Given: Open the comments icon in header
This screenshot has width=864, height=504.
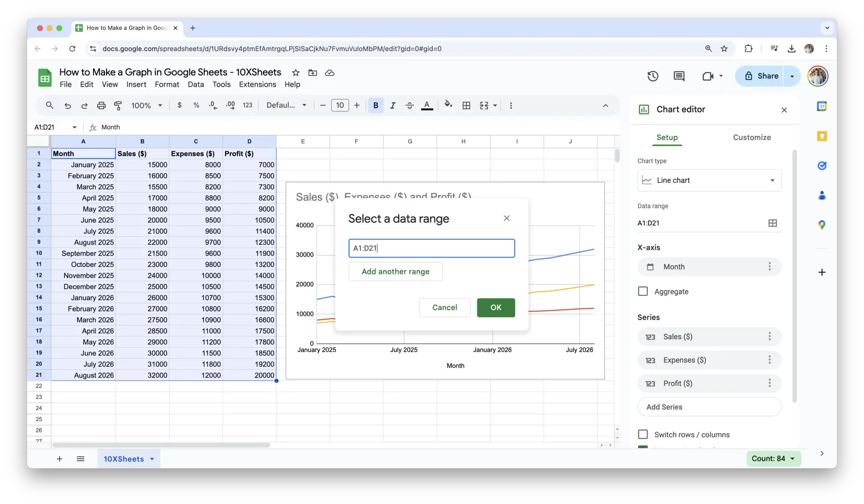Looking at the screenshot, I should (x=679, y=76).
